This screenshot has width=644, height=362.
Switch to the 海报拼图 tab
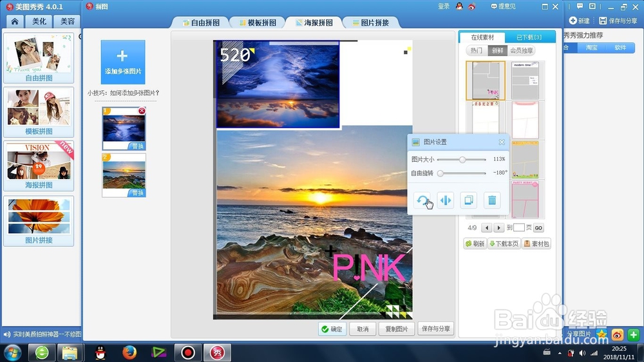314,23
